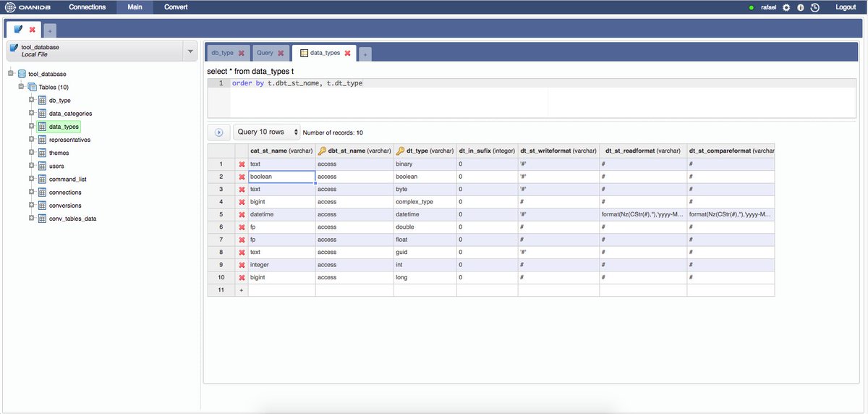Click the cat_st_name column header
Image resolution: width=868 pixels, height=414 pixels.
(281, 151)
